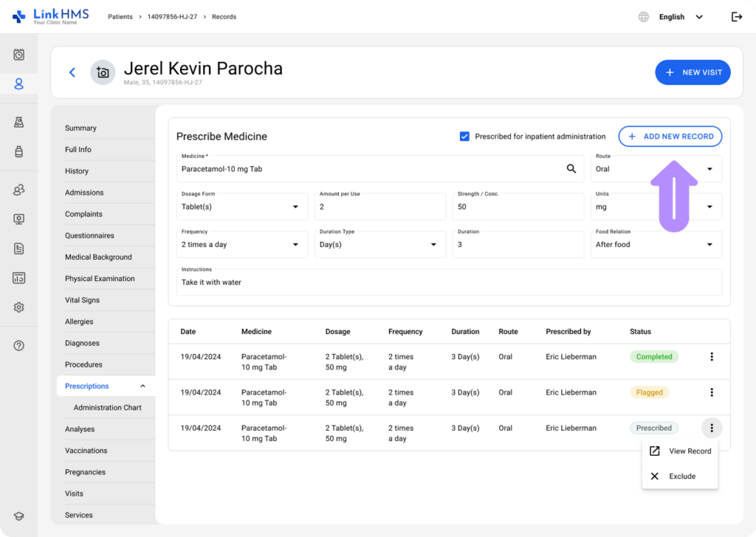Go back using the left arrow
Screen dimensions: 756x537
point(72,72)
